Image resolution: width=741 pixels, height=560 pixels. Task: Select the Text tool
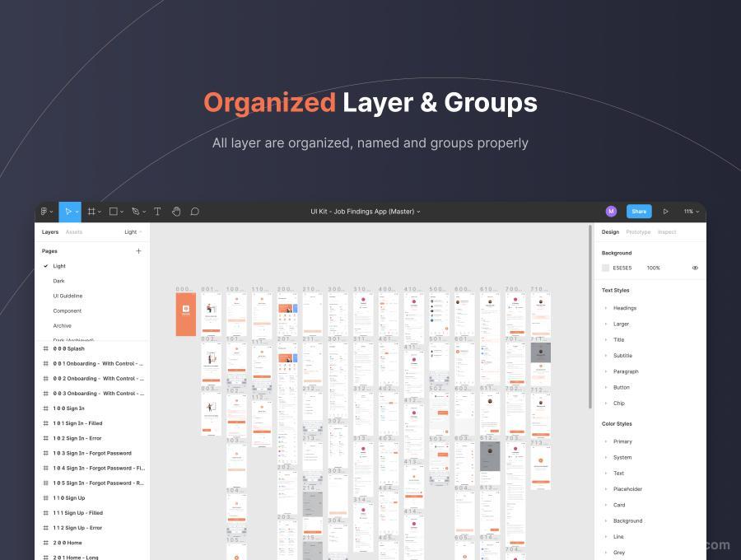pos(157,212)
